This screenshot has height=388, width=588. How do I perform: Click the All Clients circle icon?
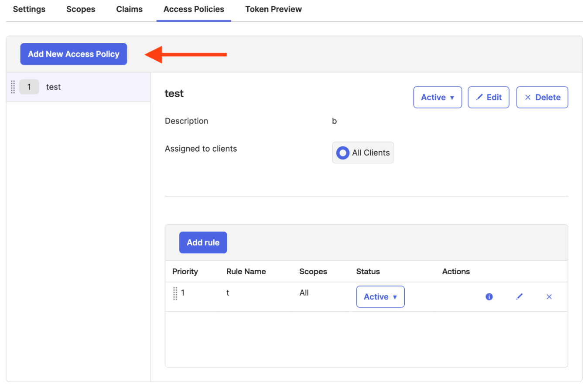(x=343, y=153)
